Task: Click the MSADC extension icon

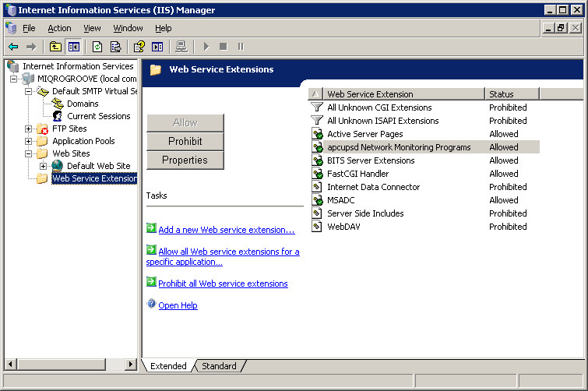Action: [x=317, y=200]
